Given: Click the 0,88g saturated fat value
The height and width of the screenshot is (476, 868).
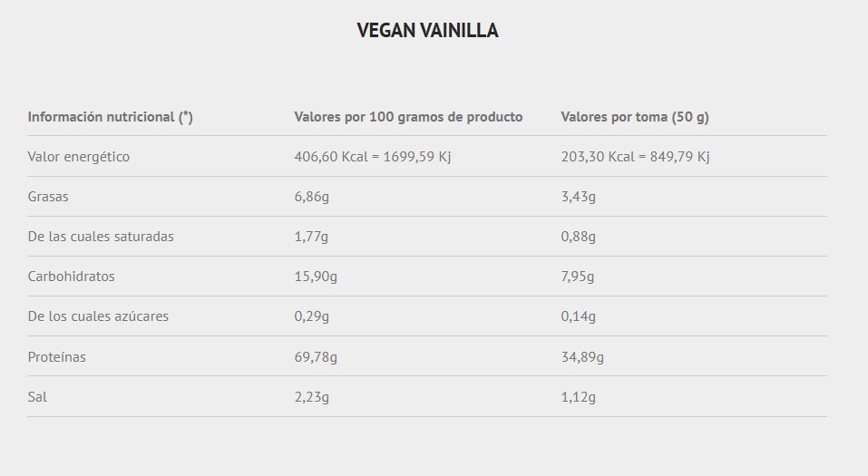Looking at the screenshot, I should tap(579, 237).
